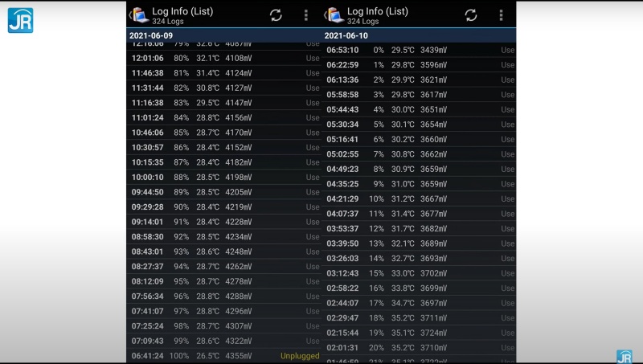Open the left panel's three-dot overflow menu
The width and height of the screenshot is (643, 364).
tap(305, 15)
